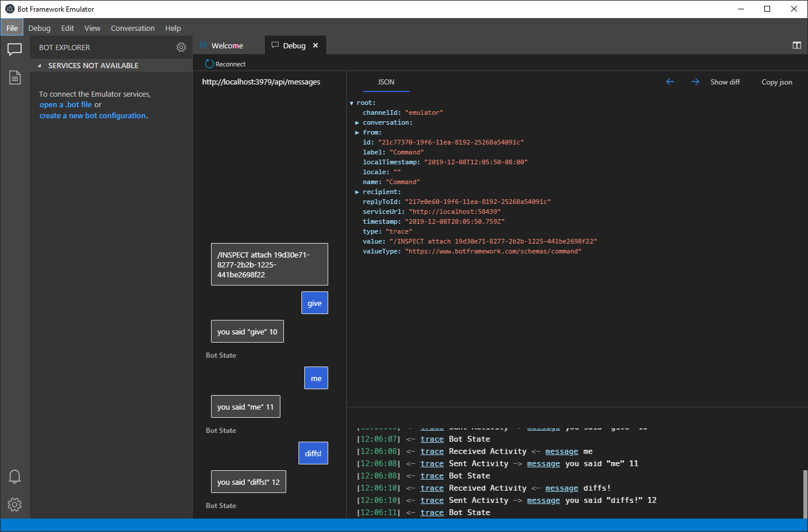This screenshot has height=532, width=808.
Task: Click the type "trace" JSON value
Action: tap(399, 232)
